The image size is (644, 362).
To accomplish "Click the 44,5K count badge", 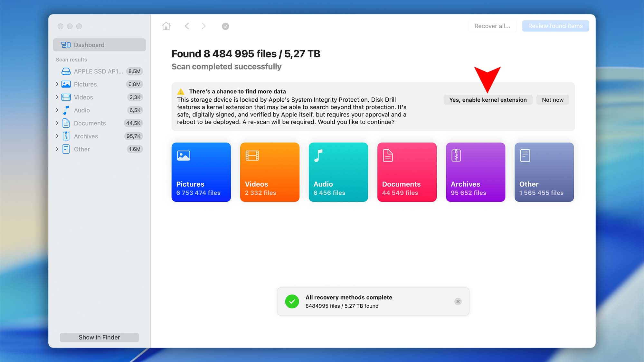I will [133, 123].
